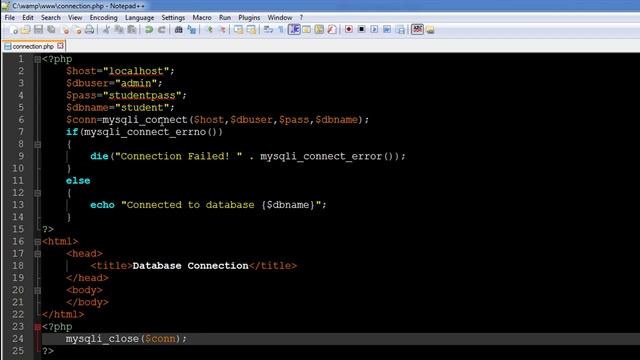The image size is (640, 360).
Task: Open the ? help menu
Action: point(301,18)
